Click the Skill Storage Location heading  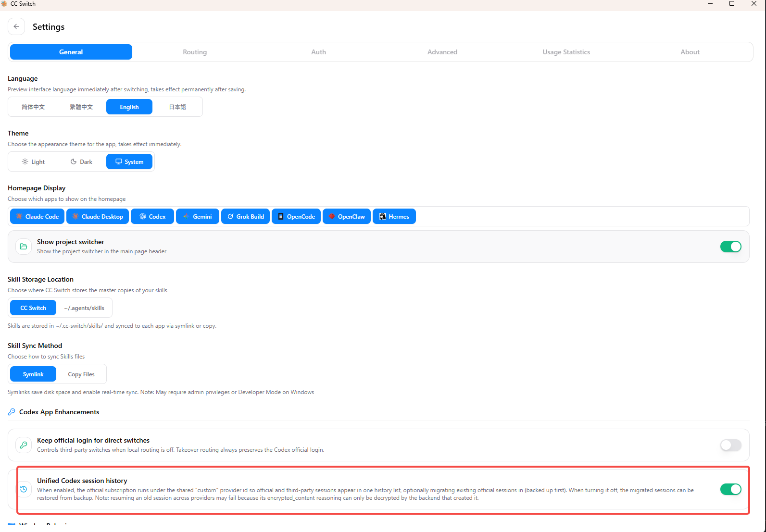(41, 279)
